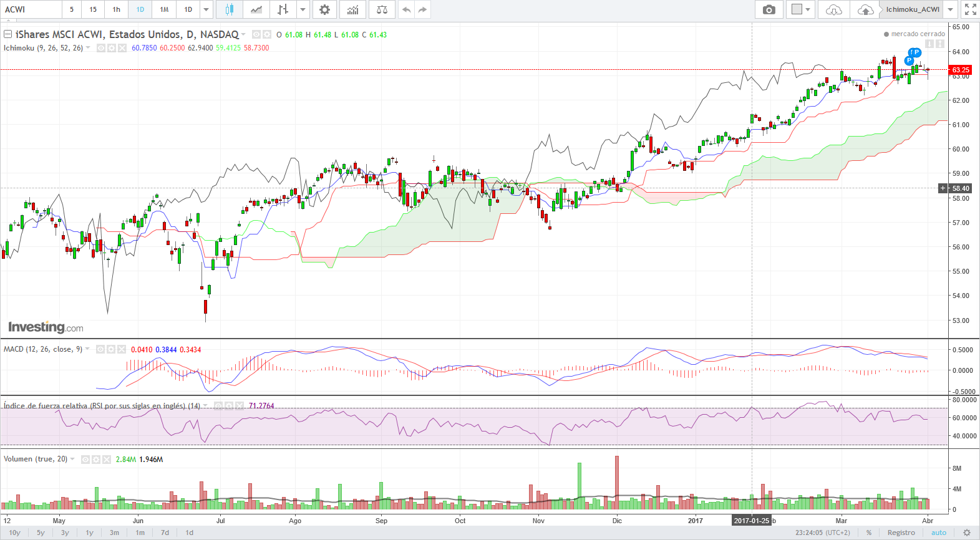This screenshot has height=540, width=980.
Task: Set range to 3m
Action: 115,533
